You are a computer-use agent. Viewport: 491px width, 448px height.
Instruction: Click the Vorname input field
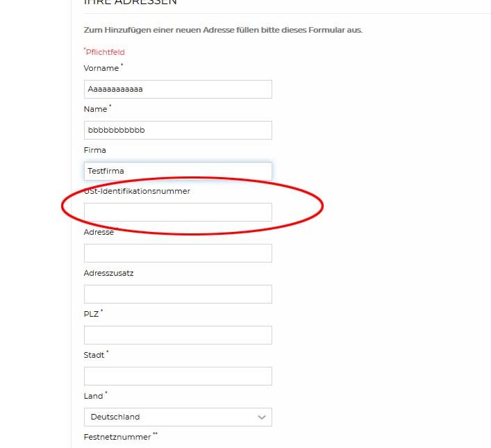[x=177, y=89]
